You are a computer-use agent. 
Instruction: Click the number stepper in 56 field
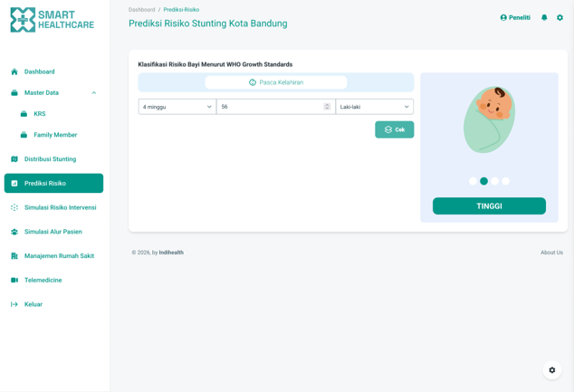[327, 107]
